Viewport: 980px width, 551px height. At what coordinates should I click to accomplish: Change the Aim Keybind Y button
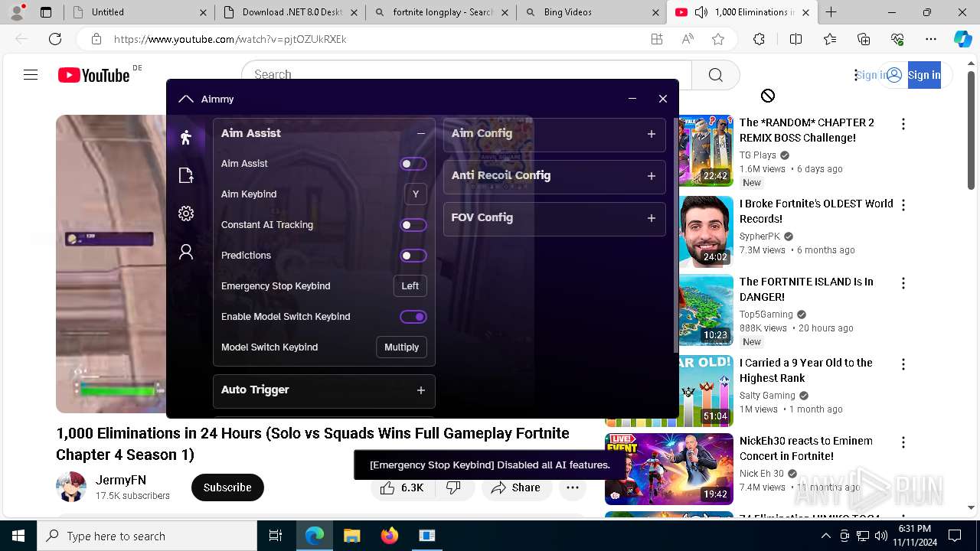[416, 194]
